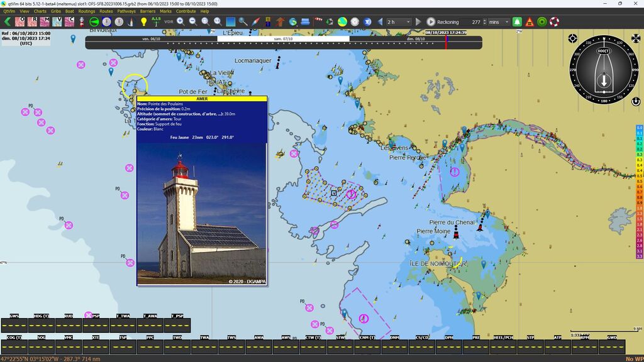
Task: Click the red-blue compass needle icon
Action: pos(255,22)
